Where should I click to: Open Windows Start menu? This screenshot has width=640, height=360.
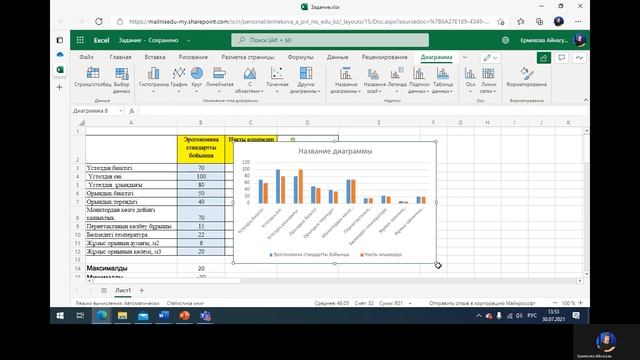point(60,316)
